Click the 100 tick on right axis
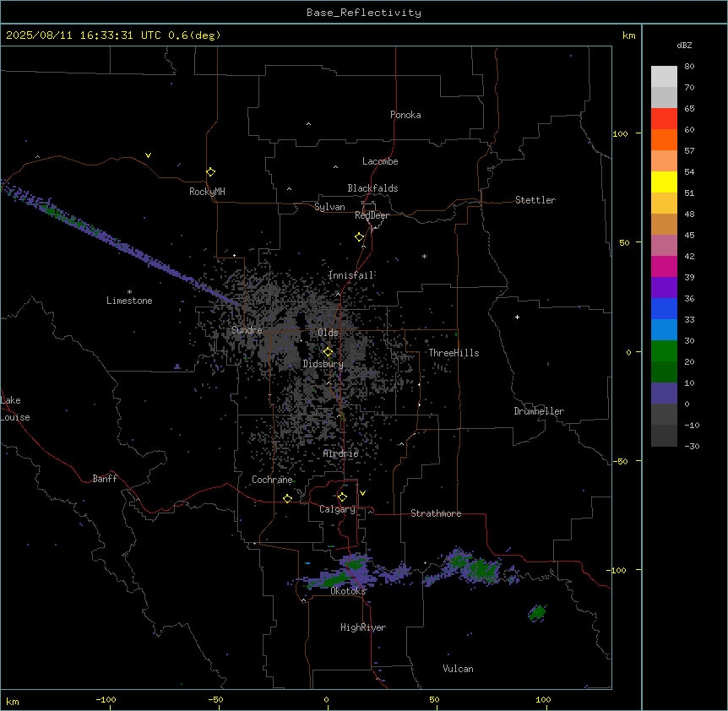 click(620, 133)
